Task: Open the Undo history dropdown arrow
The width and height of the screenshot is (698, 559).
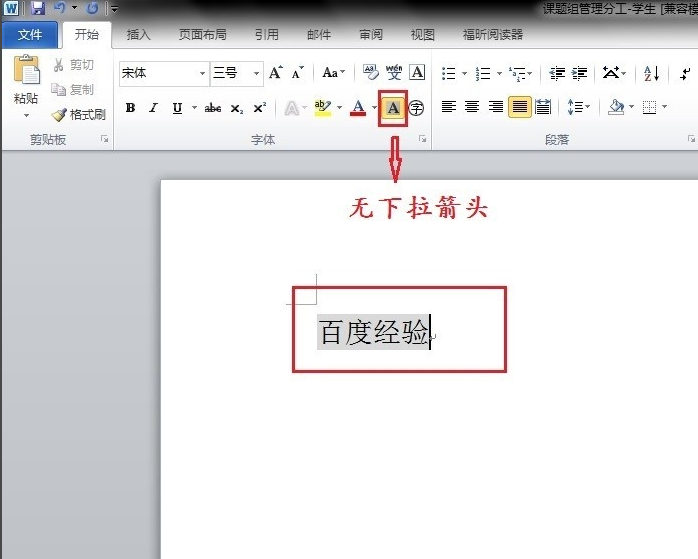Action: 74,7
